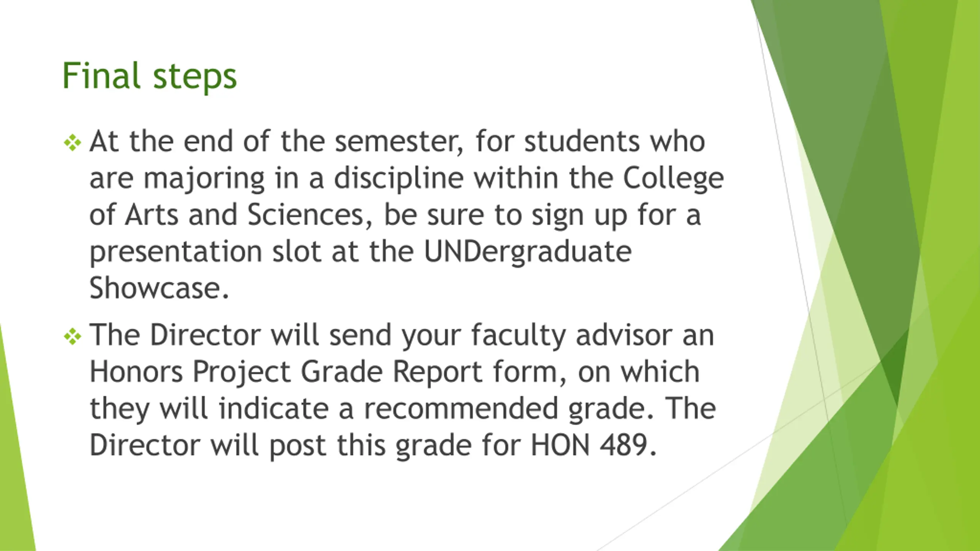Screen dimensions: 980x551
Task: Click the word 'majoring' in second line
Action: tap(204, 179)
